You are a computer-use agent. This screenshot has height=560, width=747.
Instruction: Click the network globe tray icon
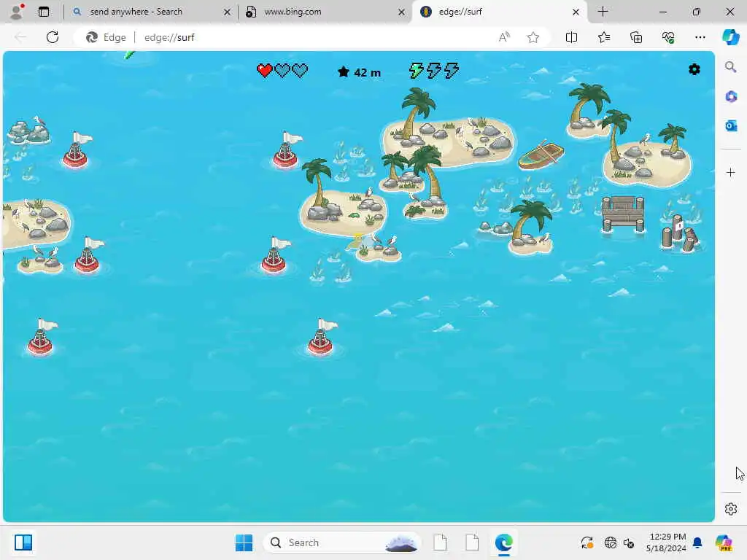611,542
